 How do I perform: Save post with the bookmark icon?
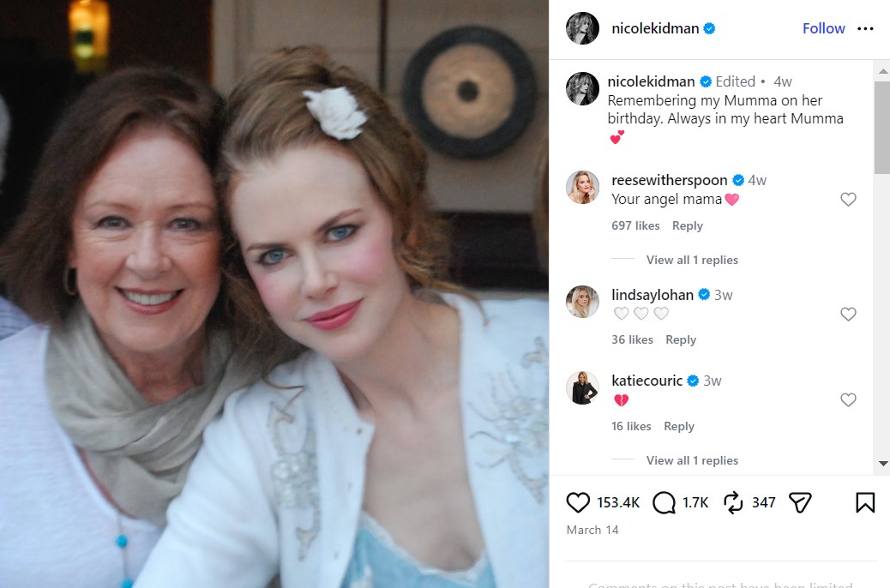865,502
